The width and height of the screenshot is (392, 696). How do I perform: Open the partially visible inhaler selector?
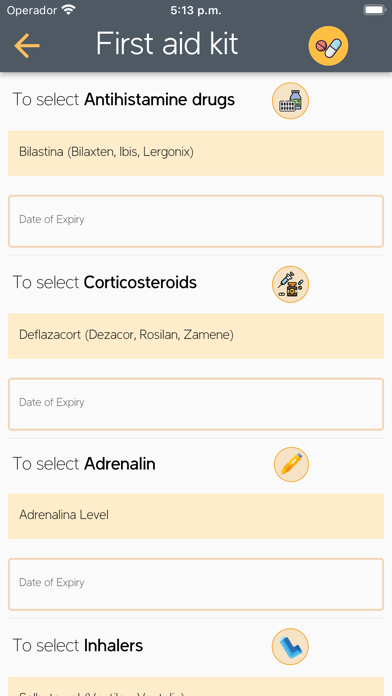(x=196, y=686)
